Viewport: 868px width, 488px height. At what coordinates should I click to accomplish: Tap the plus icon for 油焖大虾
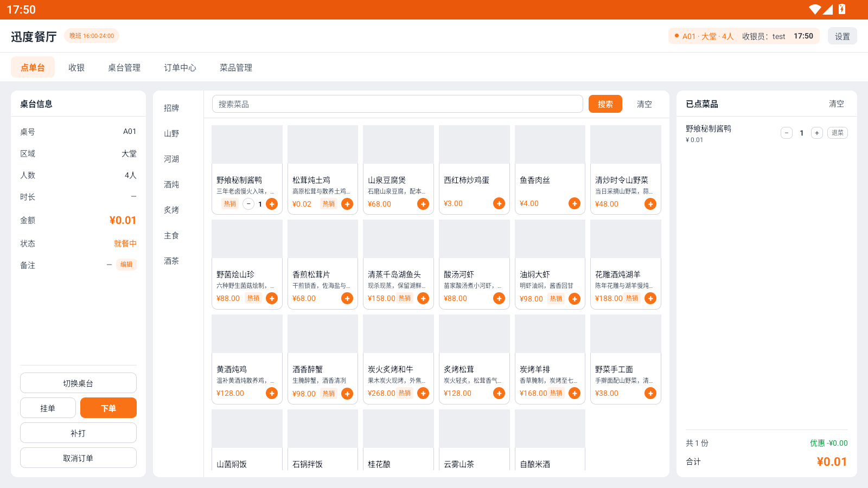575,299
